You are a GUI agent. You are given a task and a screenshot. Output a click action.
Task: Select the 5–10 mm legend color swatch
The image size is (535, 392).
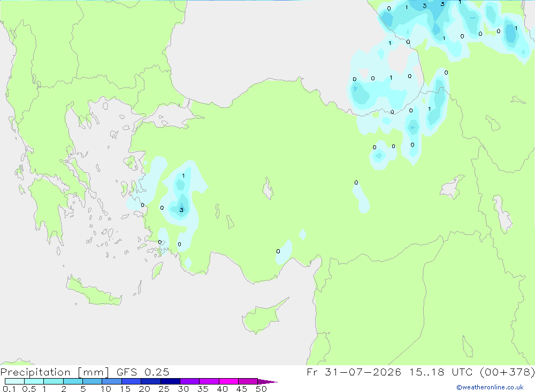[93, 381]
